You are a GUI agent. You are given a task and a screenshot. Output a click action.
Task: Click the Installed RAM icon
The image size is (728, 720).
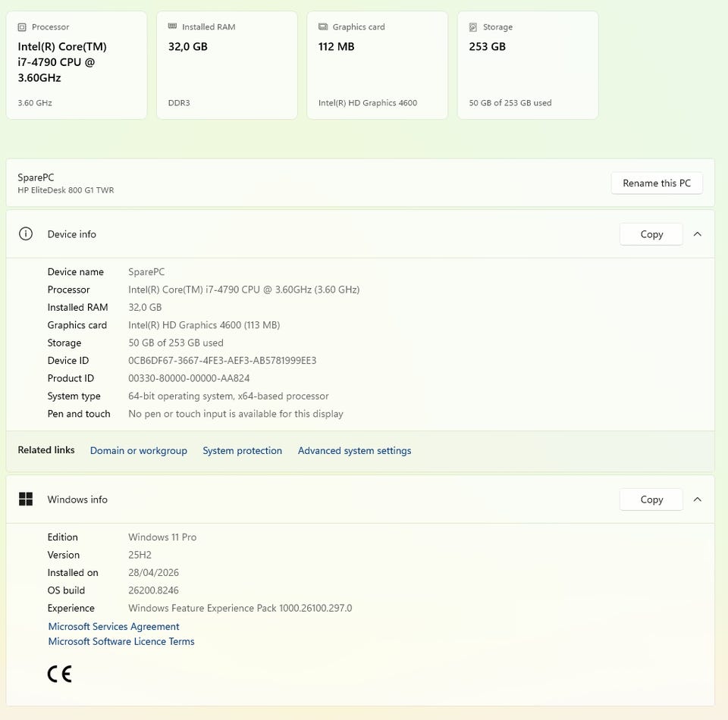click(172, 27)
